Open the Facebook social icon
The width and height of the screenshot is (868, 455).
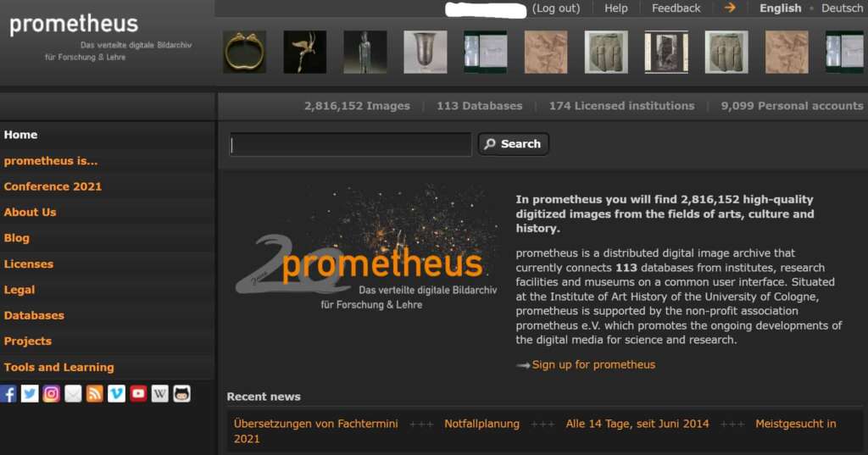(8, 393)
